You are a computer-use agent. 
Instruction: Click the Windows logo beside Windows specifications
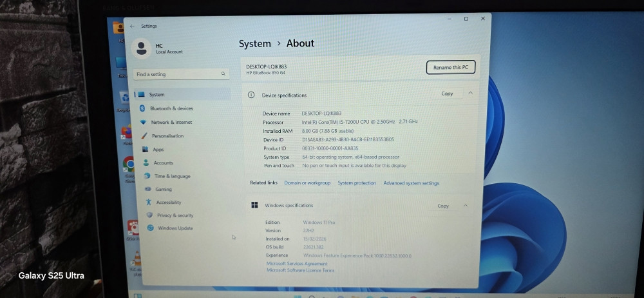(x=254, y=205)
